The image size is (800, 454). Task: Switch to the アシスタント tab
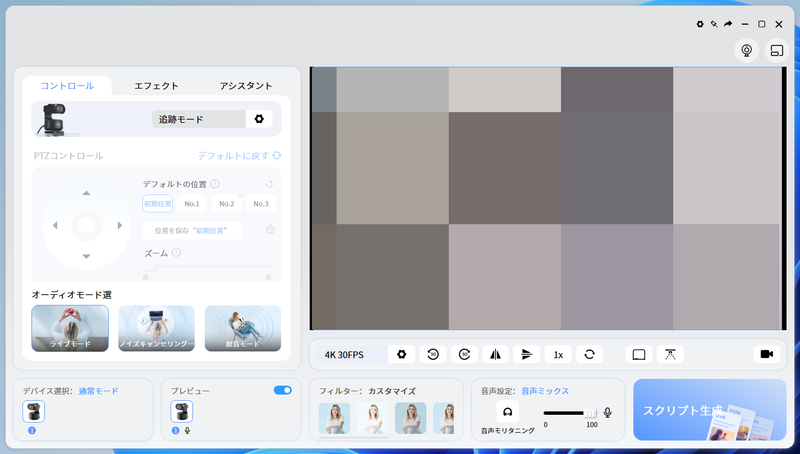[x=245, y=86]
